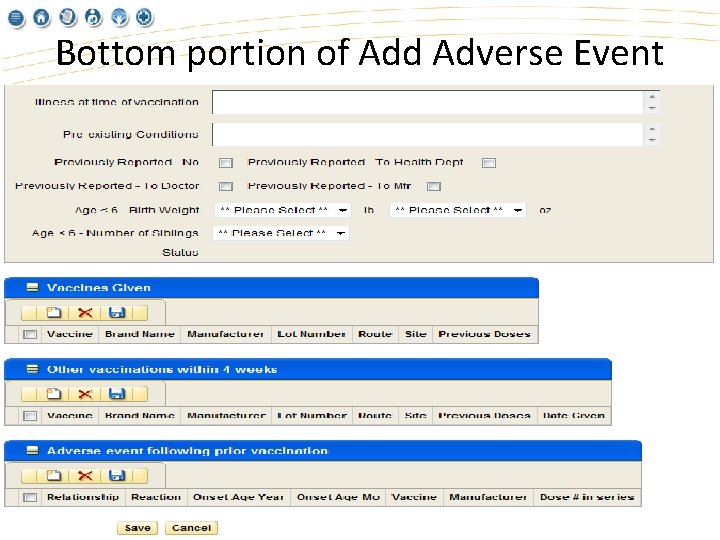The height and width of the screenshot is (540, 720).
Task: Click the Cancel button
Action: coord(191,528)
